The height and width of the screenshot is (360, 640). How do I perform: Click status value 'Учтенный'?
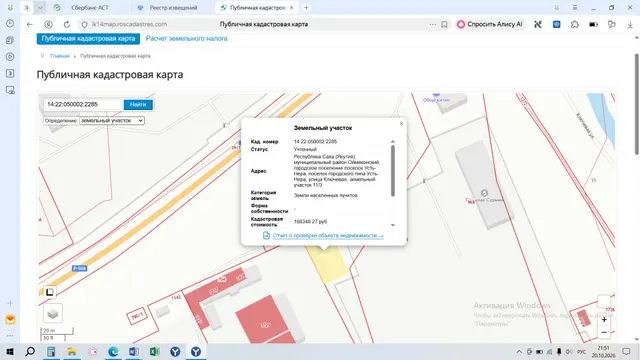pos(305,149)
